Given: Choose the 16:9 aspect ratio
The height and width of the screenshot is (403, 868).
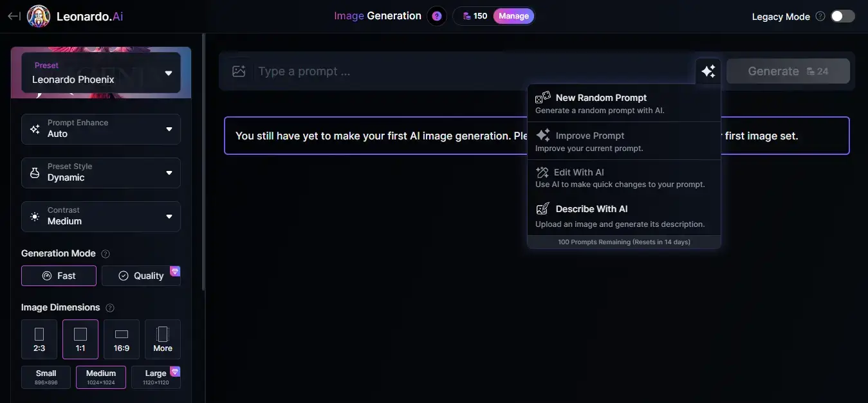Looking at the screenshot, I should pyautogui.click(x=122, y=339).
